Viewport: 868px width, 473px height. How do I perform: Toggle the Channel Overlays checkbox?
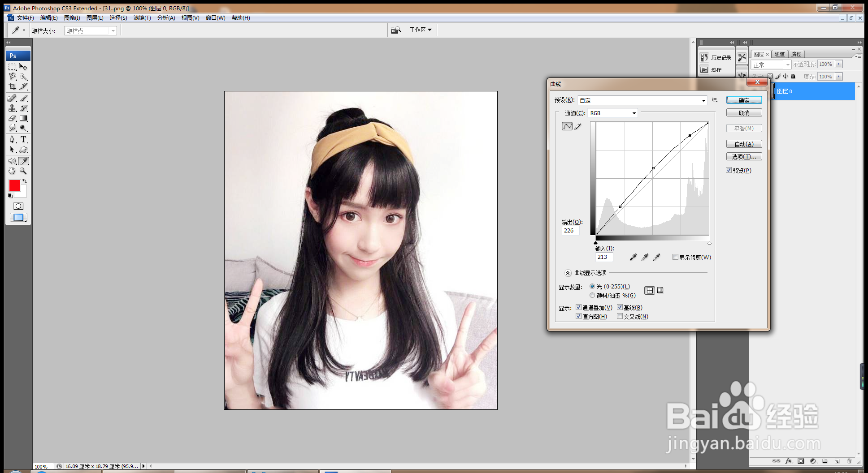[578, 307]
